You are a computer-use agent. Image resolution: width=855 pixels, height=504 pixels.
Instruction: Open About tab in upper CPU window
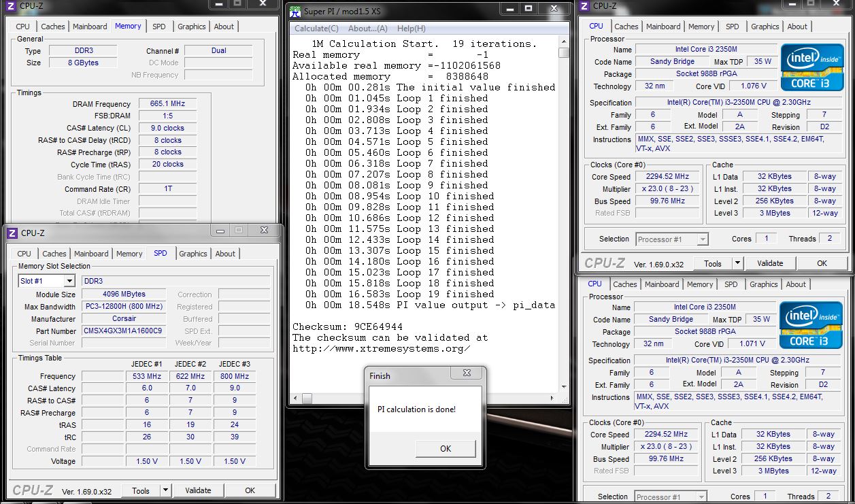pyautogui.click(x=797, y=27)
